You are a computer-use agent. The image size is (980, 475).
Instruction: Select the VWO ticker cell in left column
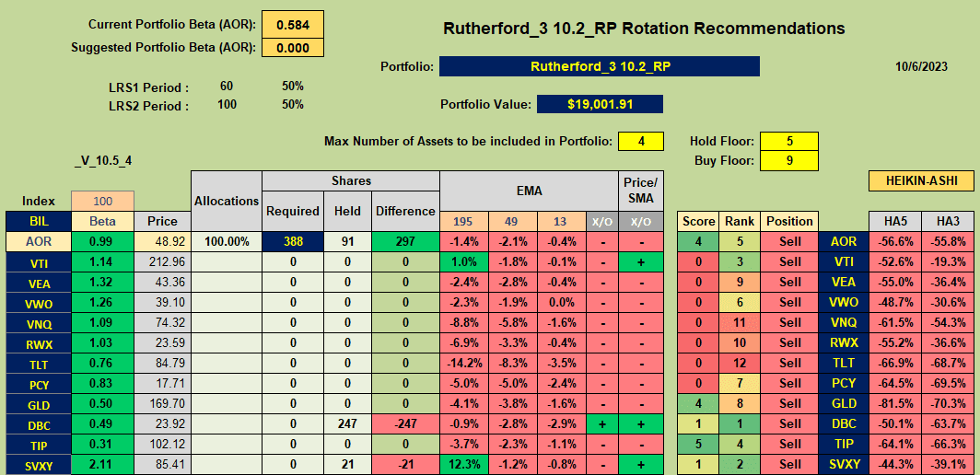pos(39,303)
